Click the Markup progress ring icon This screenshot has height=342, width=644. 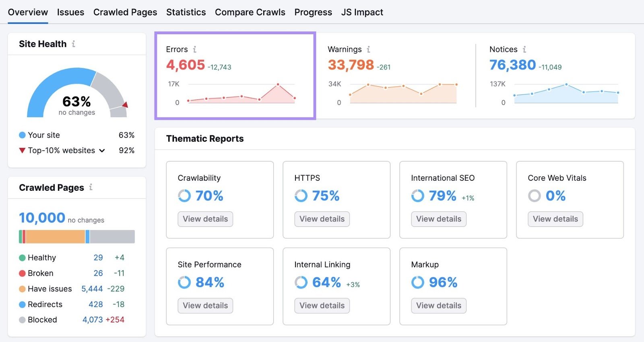(418, 282)
